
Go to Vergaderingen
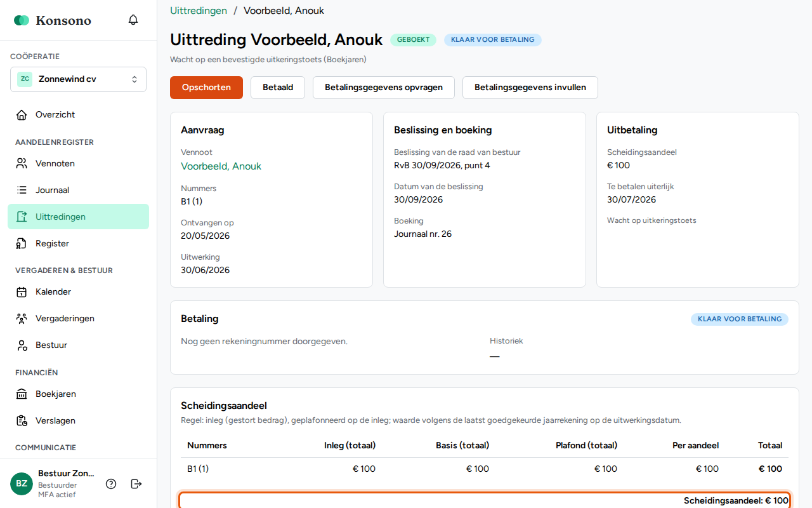pos(78,319)
